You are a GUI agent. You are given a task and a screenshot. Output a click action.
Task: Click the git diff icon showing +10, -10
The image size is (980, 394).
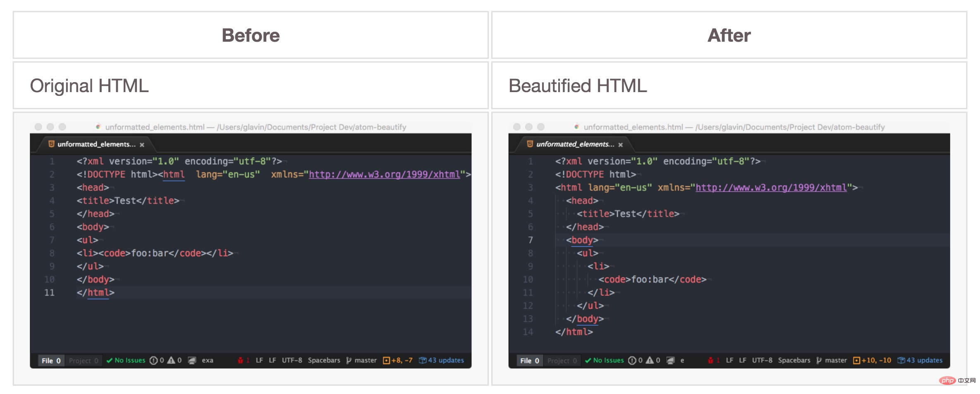coord(856,361)
